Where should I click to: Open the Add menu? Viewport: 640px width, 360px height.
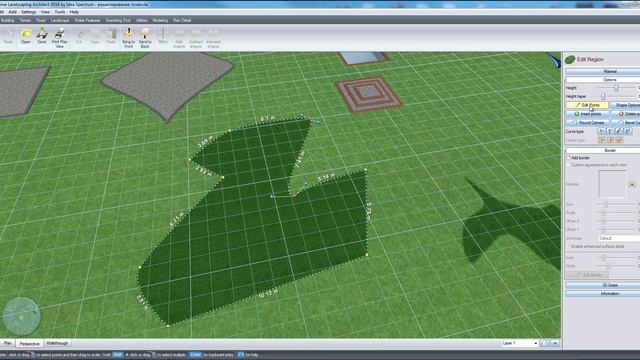(x=13, y=12)
